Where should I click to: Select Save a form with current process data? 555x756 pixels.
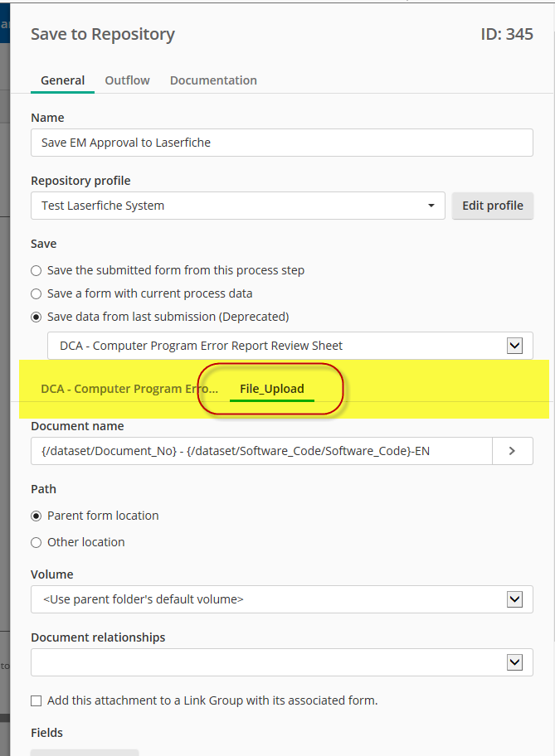(37, 293)
